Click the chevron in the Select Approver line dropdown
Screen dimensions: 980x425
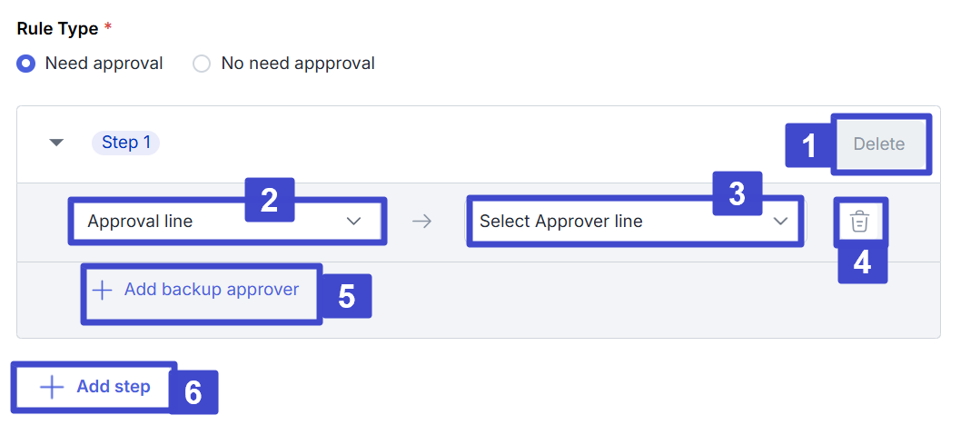[x=779, y=221]
